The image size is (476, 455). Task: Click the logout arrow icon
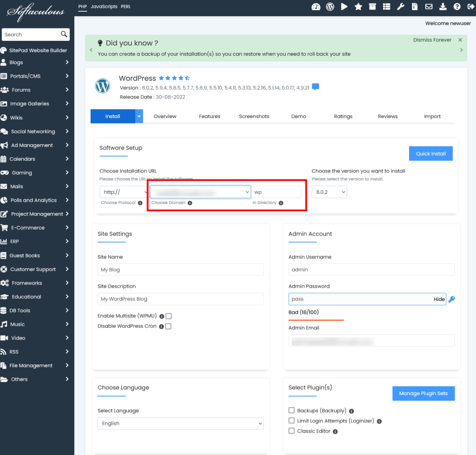click(470, 7)
